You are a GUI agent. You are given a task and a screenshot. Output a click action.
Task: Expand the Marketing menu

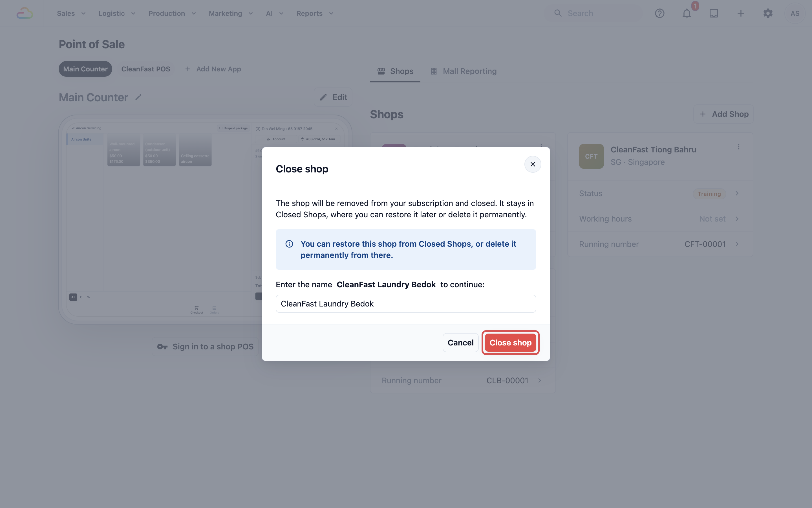(x=231, y=14)
